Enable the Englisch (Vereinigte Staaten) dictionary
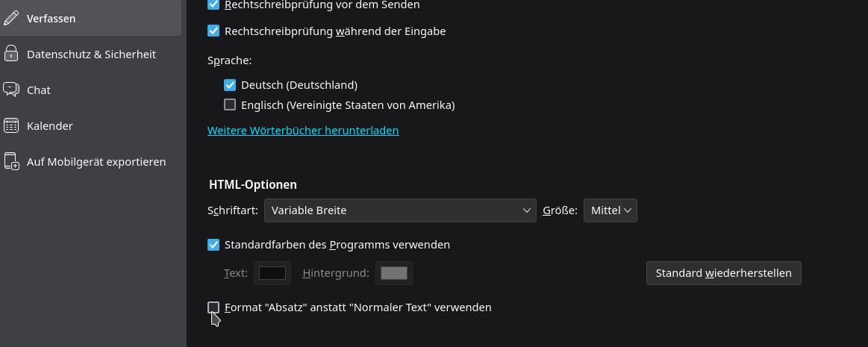The width and height of the screenshot is (868, 347). 230,105
